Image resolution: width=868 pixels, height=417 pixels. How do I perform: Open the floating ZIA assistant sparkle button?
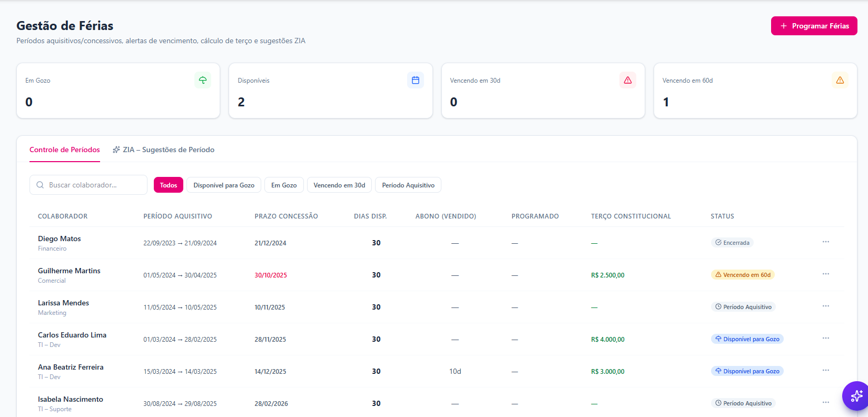click(x=856, y=396)
